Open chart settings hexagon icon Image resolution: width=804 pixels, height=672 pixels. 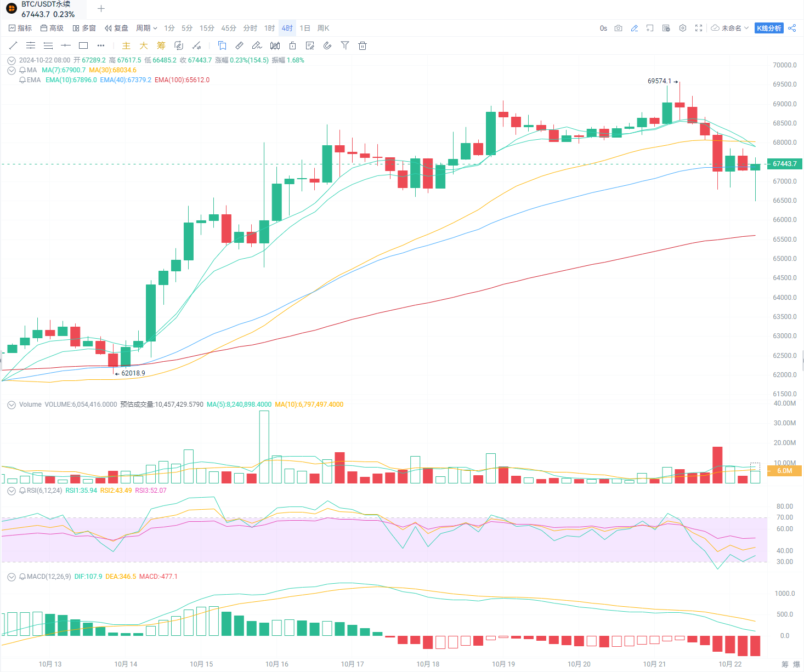tap(683, 28)
